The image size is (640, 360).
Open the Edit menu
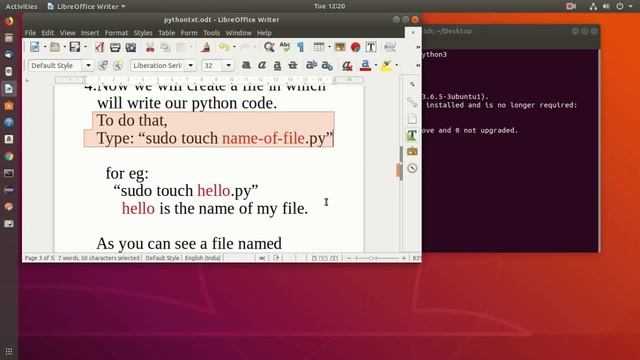48,33
